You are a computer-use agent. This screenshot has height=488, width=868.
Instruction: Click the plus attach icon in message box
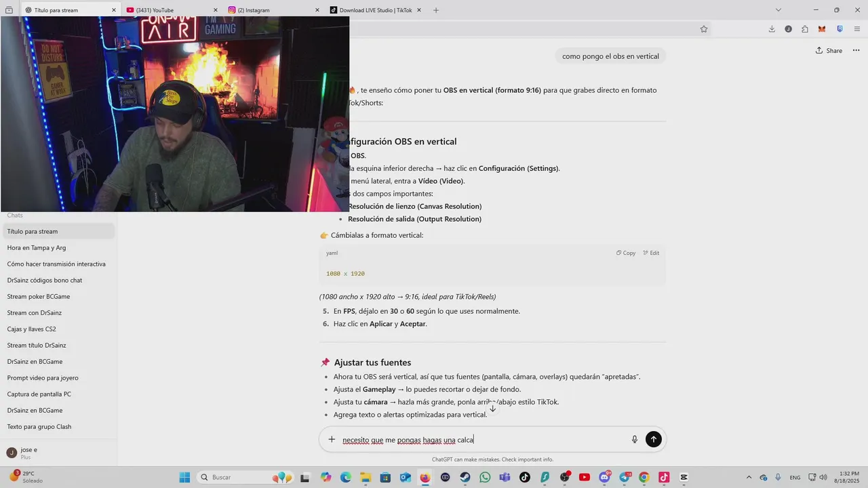332,439
